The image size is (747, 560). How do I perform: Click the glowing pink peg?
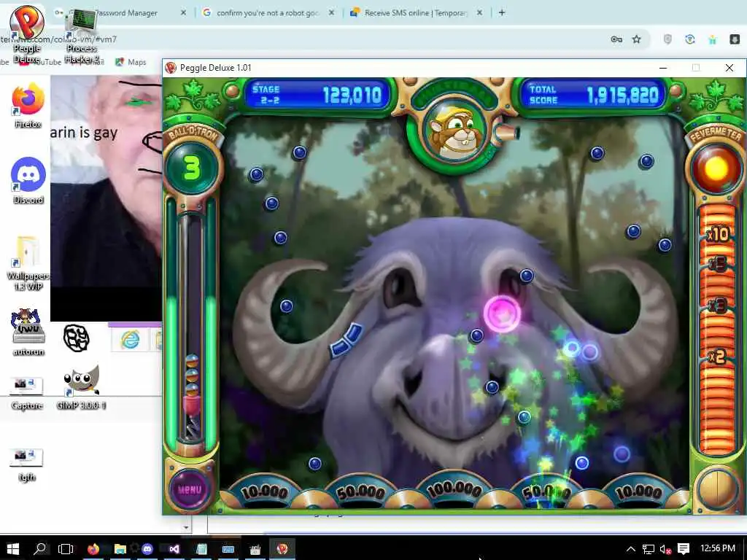502,314
